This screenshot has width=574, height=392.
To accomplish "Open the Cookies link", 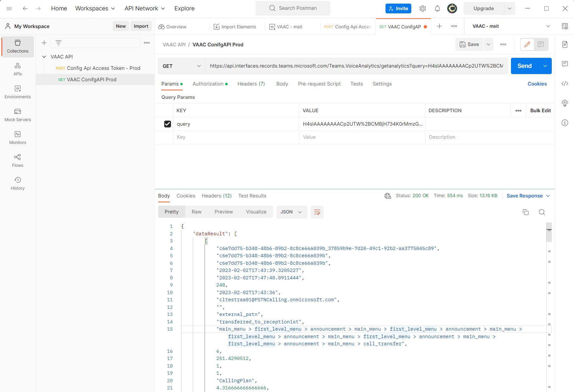I will click(537, 84).
